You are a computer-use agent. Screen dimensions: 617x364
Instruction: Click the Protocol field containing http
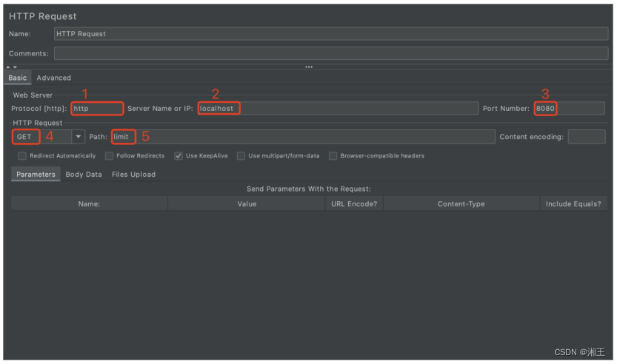97,109
